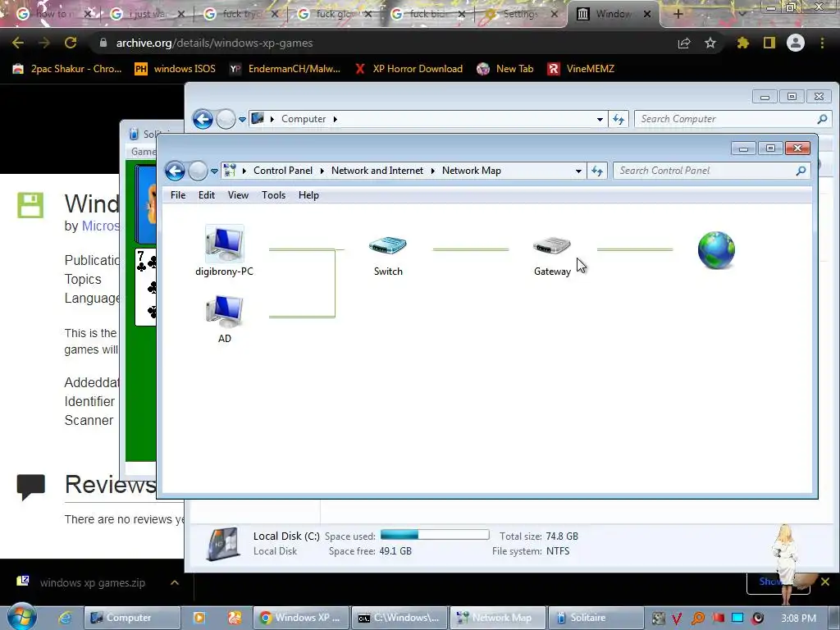Go back in Computer window
The height and width of the screenshot is (630, 840).
[203, 119]
